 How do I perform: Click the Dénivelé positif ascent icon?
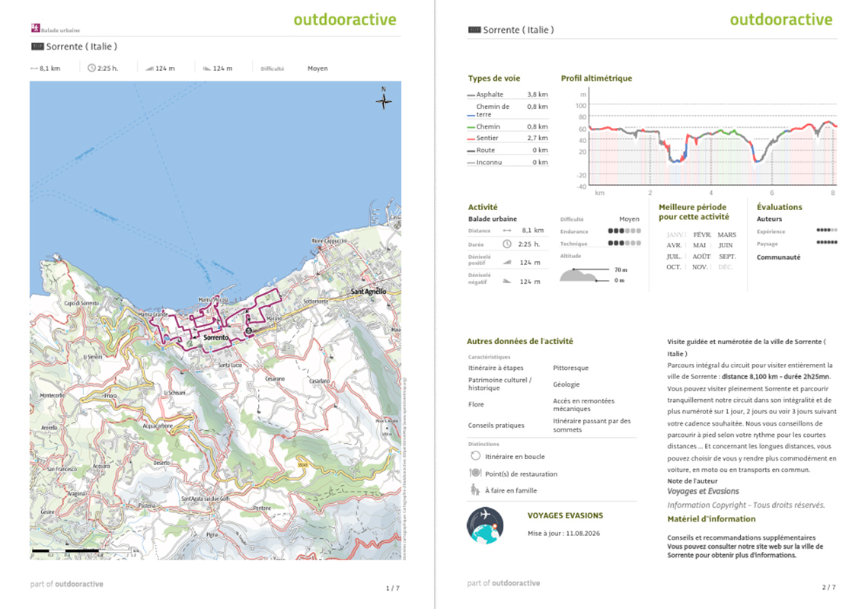coord(506,263)
